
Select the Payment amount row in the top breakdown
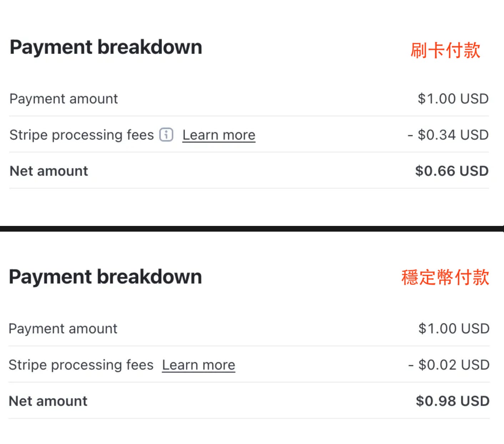click(x=64, y=99)
